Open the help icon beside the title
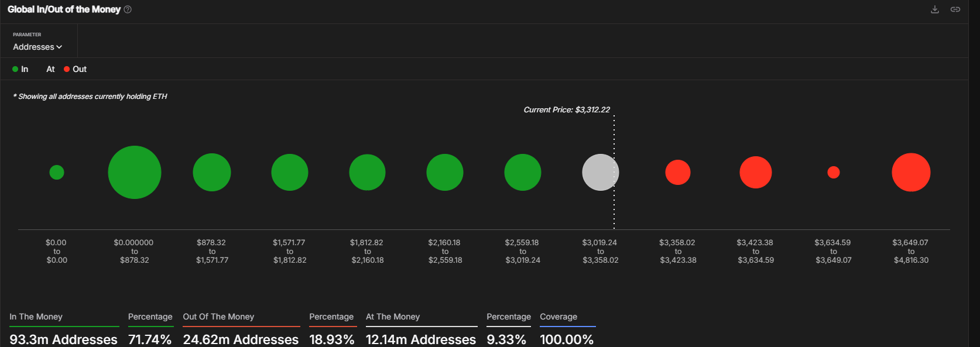Viewport: 980px width, 347px height. [x=128, y=9]
